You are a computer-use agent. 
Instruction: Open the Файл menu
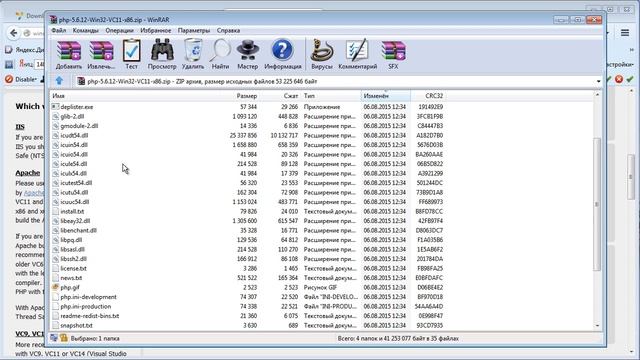(x=59, y=31)
